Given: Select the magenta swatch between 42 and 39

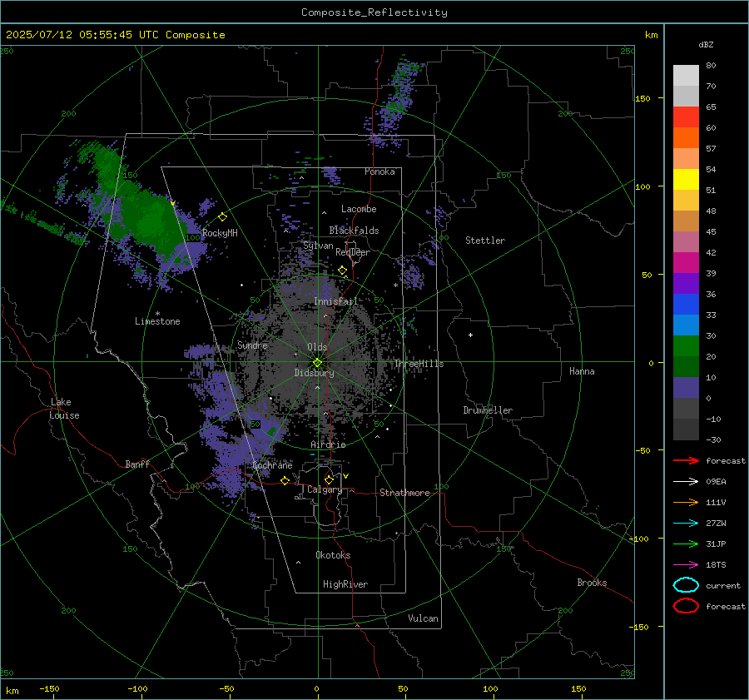Looking at the screenshot, I should tap(686, 263).
